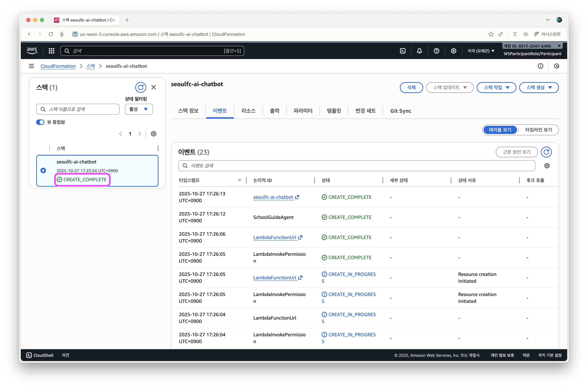
Task: Click the view root cause button
Action: tap(517, 152)
